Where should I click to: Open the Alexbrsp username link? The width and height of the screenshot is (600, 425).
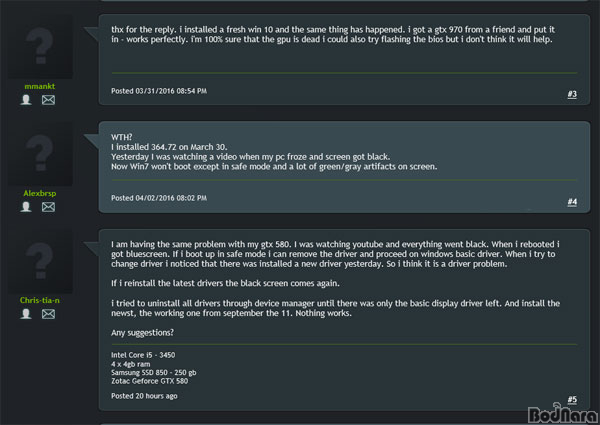(40, 194)
